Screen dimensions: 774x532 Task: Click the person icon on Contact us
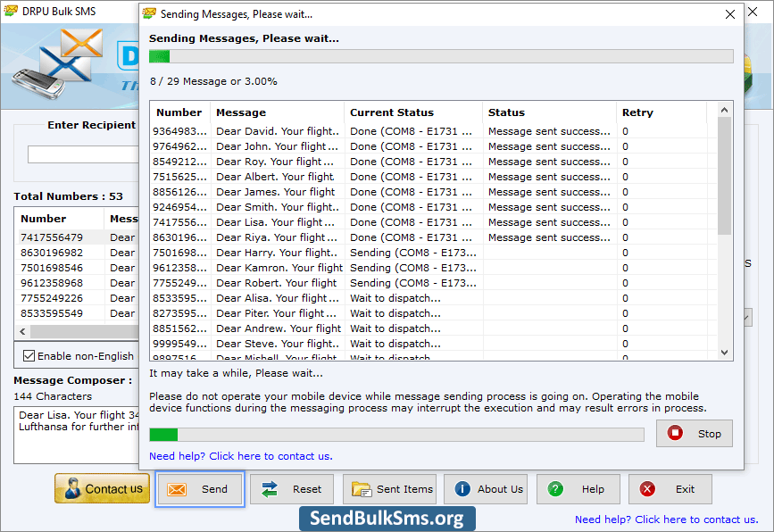72,488
